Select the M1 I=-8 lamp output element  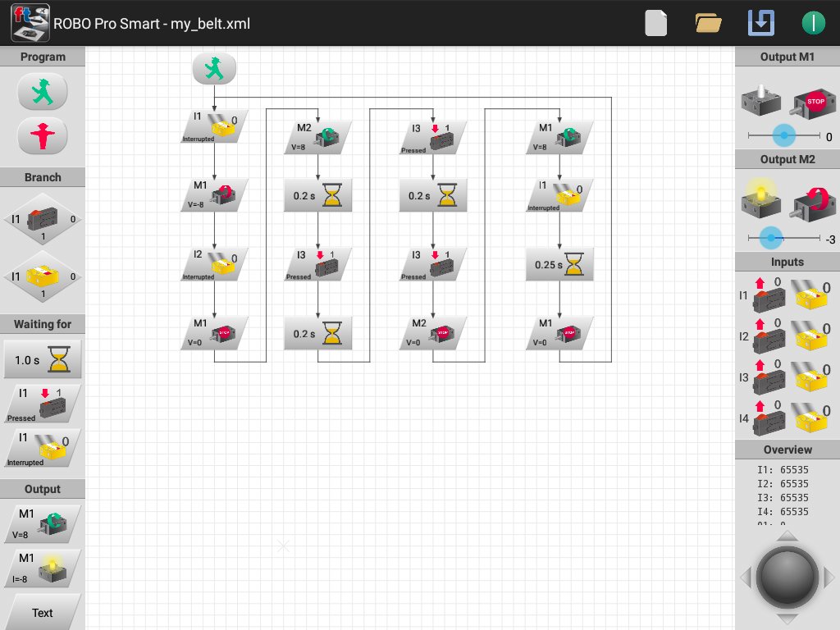[x=43, y=567]
